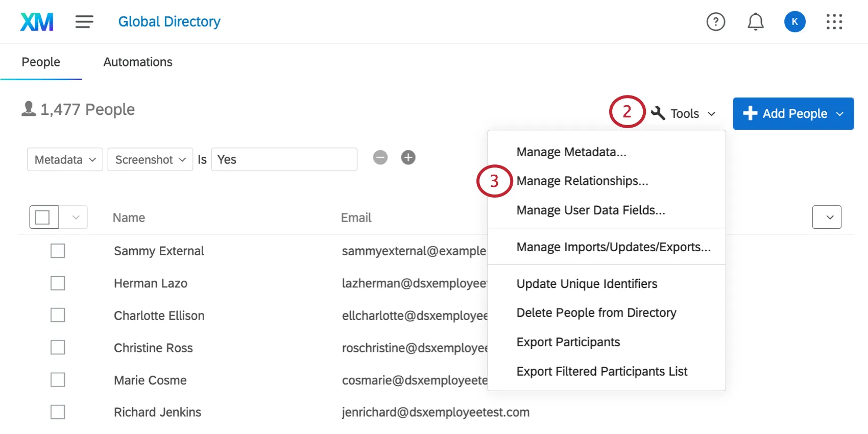Select Export Filtered Participants List
The width and height of the screenshot is (868, 434).
click(601, 372)
